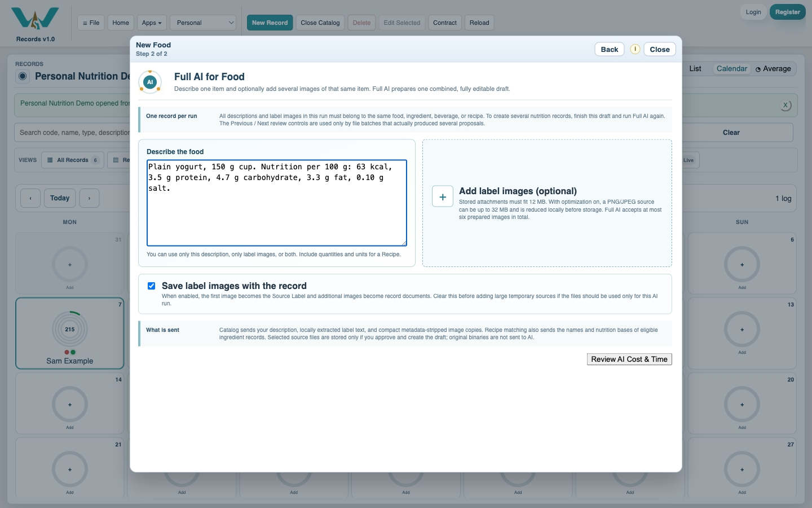Open the Personal catalog selector
Image resolution: width=812 pixels, height=508 pixels.
203,23
